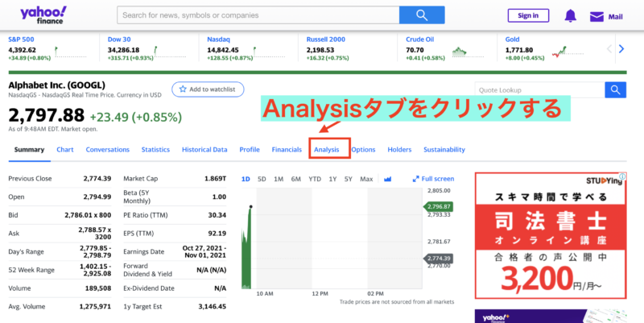Open the Yahoo Finance home logo
The height and width of the screenshot is (323, 644).
pyautogui.click(x=43, y=15)
